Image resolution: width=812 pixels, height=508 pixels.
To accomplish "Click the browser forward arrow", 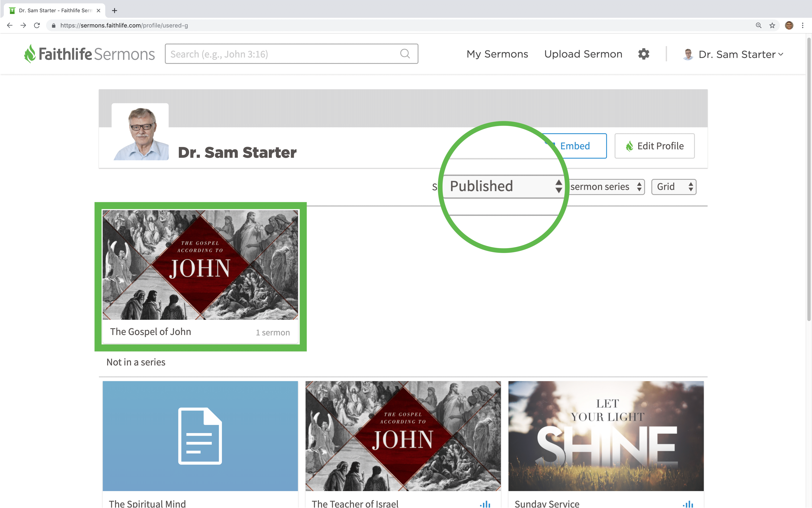I will (x=23, y=26).
